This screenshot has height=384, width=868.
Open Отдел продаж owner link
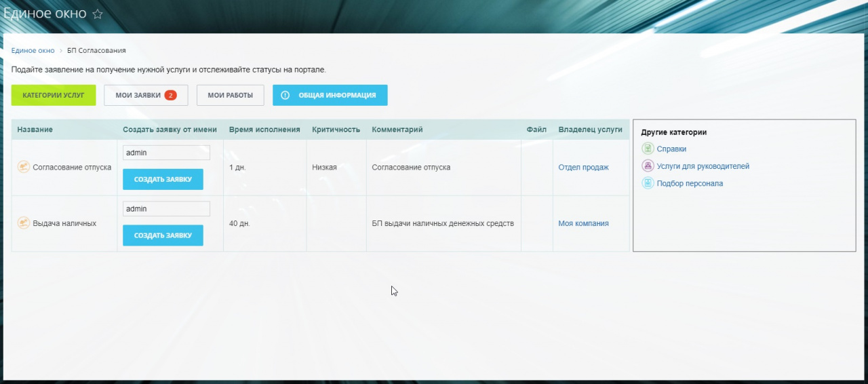click(583, 167)
